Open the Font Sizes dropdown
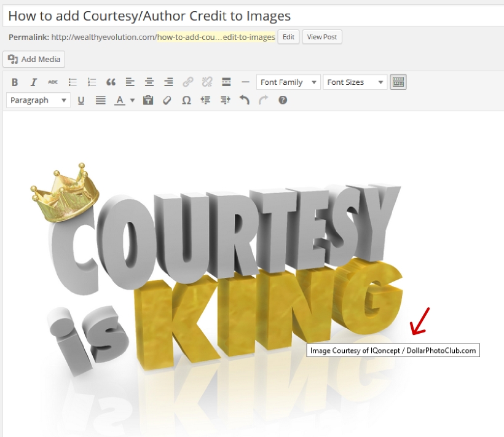This screenshot has width=504, height=437. pyautogui.click(x=355, y=82)
